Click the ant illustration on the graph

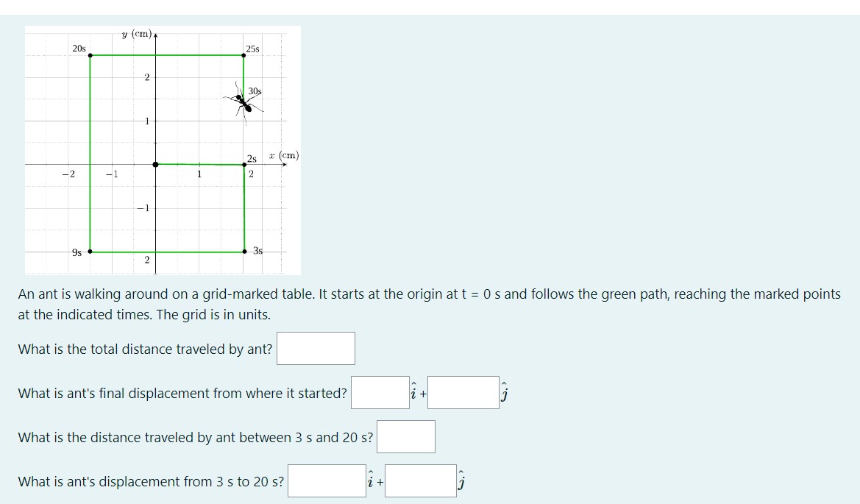pos(243,104)
